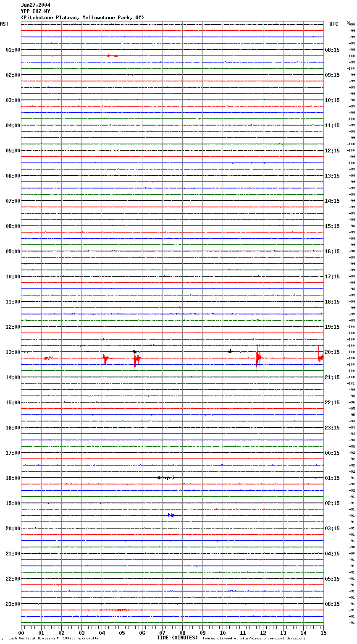Click the Pitchstone Plateau location title

82,18
